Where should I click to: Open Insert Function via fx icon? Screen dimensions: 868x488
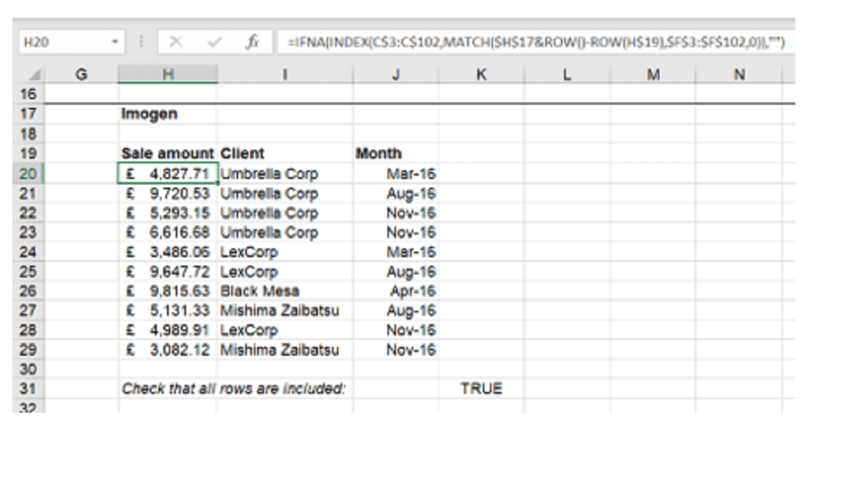click(252, 42)
